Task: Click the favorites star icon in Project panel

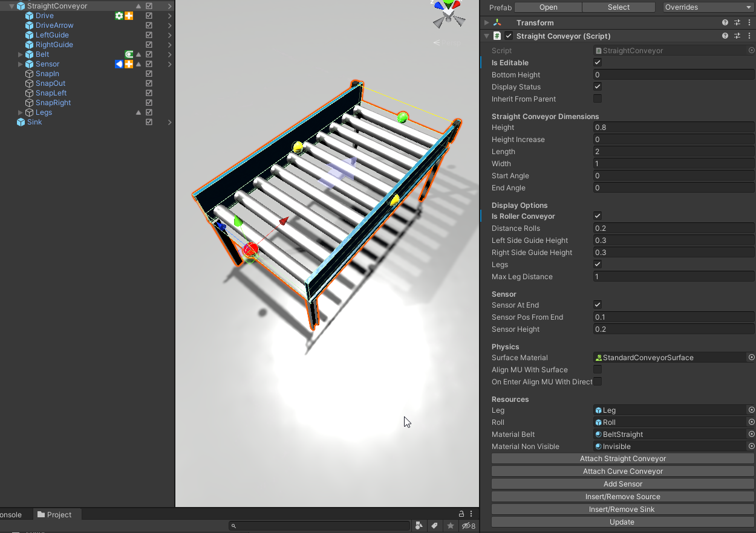Action: click(x=450, y=526)
